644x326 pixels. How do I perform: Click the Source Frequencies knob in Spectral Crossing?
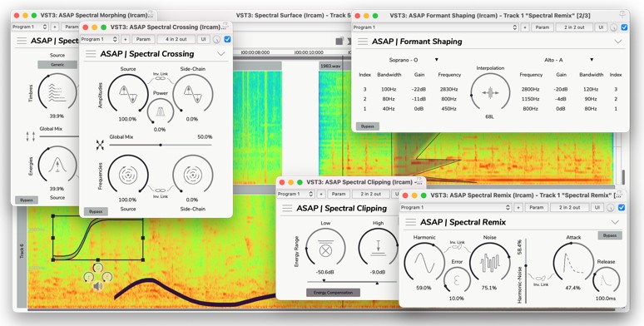click(x=128, y=175)
